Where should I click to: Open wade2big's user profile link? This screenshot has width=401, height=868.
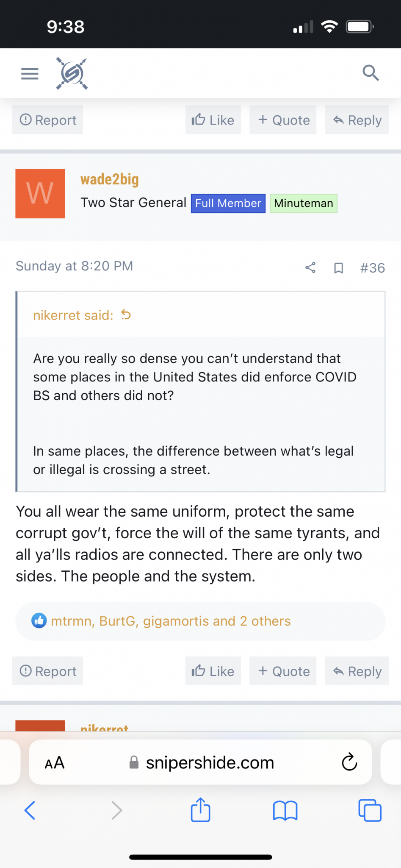tap(110, 179)
